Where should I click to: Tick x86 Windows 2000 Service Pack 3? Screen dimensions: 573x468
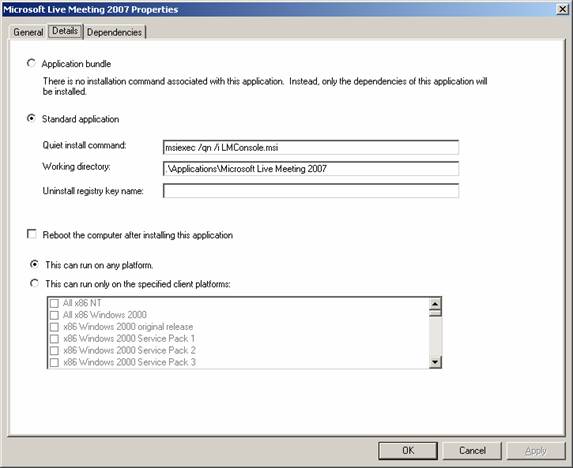click(x=54, y=362)
